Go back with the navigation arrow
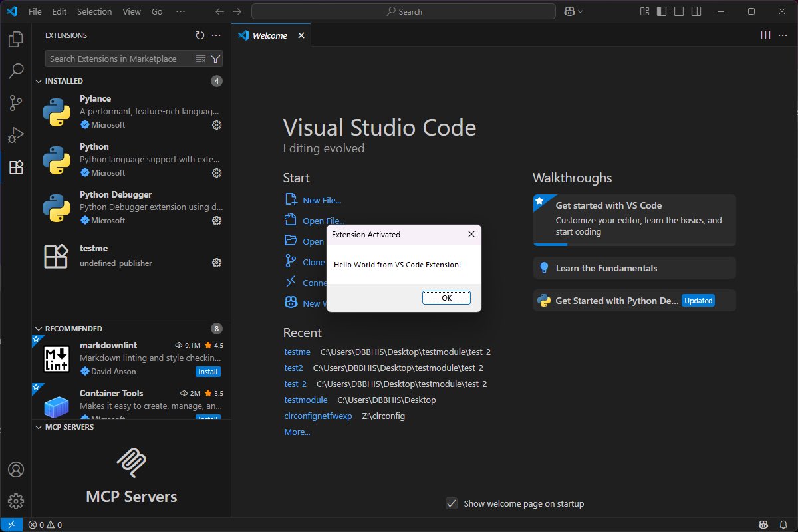 tap(220, 11)
